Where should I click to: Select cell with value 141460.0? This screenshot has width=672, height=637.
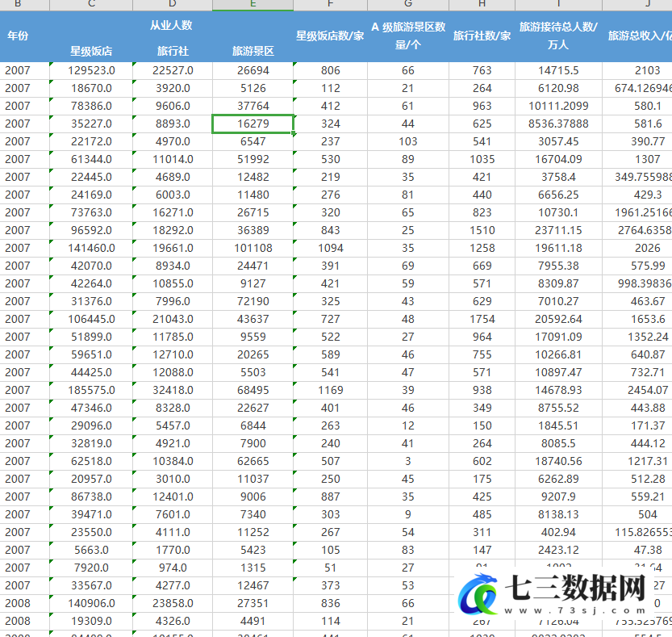[x=91, y=249]
